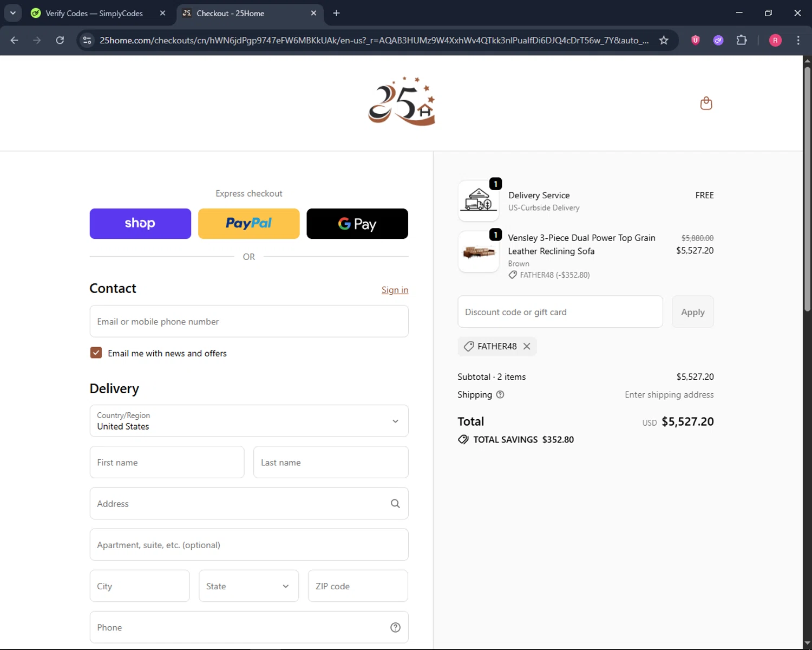Open the tab search dropdown arrow
The height and width of the screenshot is (650, 812).
click(x=12, y=13)
